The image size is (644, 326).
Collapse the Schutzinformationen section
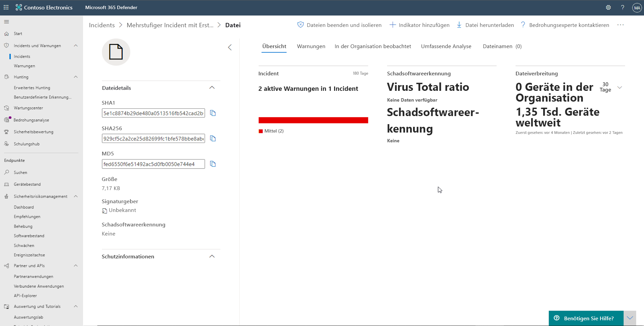[212, 256]
